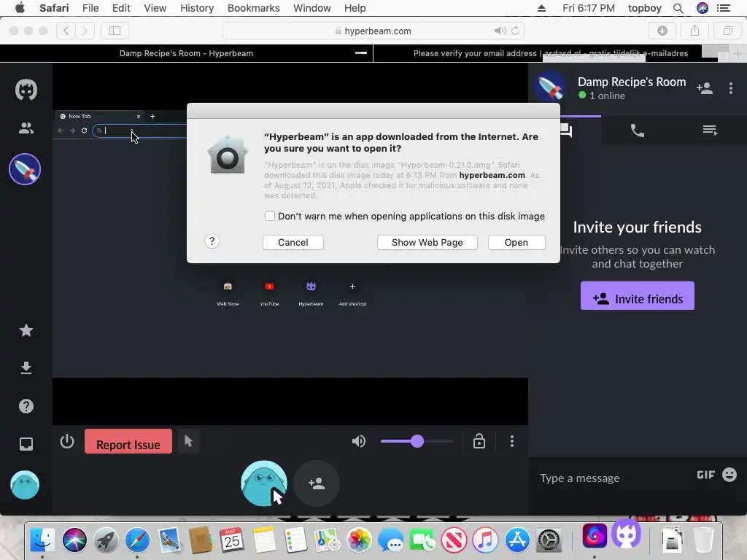
Task: Click the topboy user menu
Action: [645, 8]
